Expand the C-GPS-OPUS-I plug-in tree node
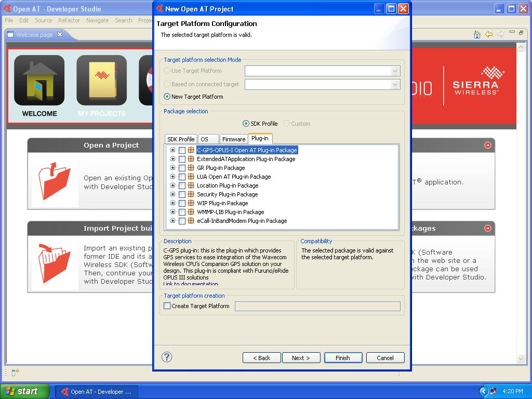 click(x=172, y=150)
